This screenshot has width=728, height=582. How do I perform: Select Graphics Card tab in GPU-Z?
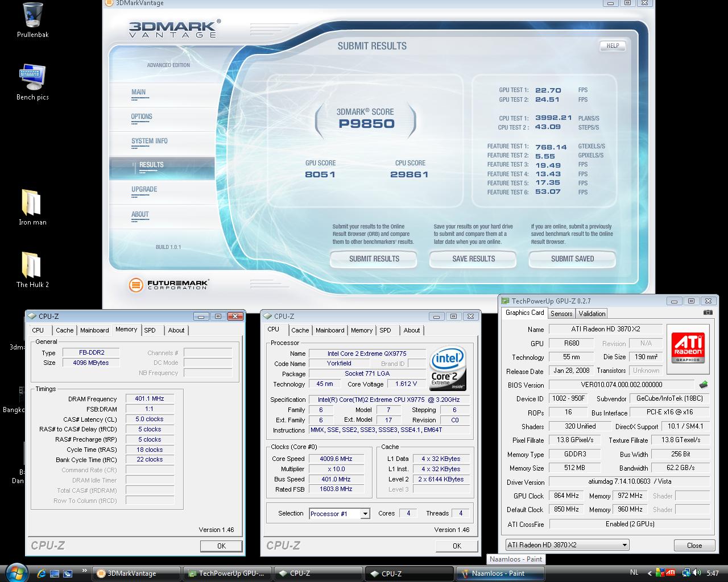(525, 313)
